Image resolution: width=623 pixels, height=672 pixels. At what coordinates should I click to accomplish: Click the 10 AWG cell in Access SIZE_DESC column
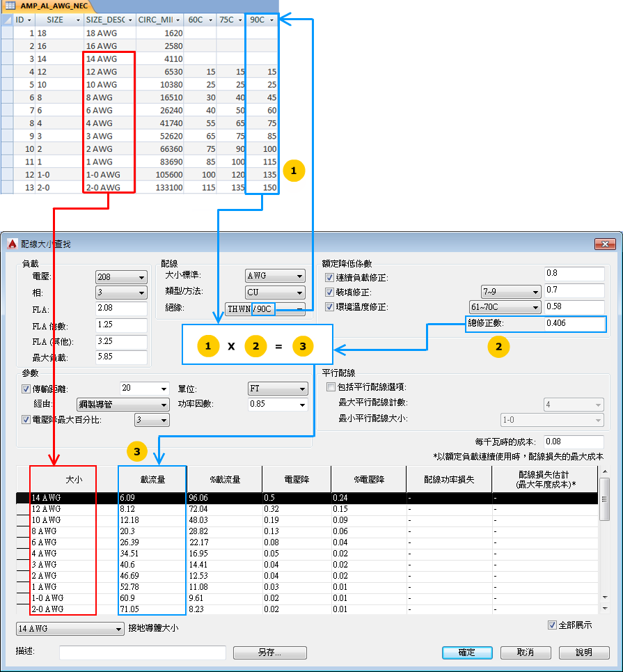click(x=110, y=84)
